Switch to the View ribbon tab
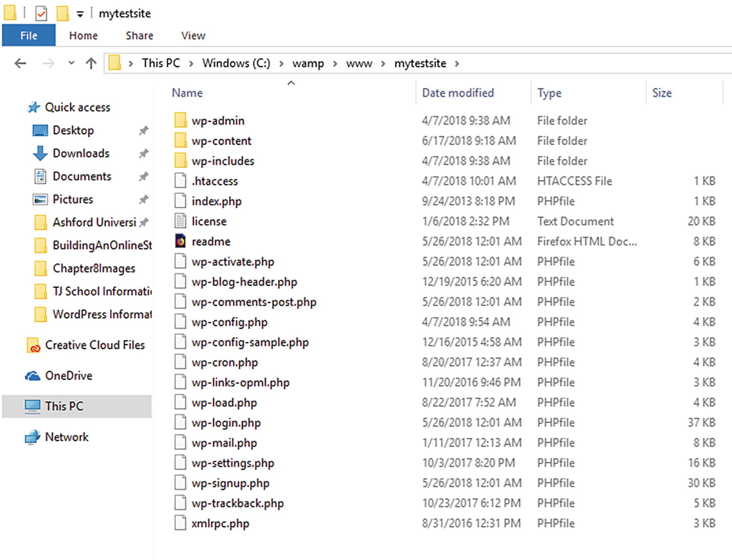 (x=193, y=35)
